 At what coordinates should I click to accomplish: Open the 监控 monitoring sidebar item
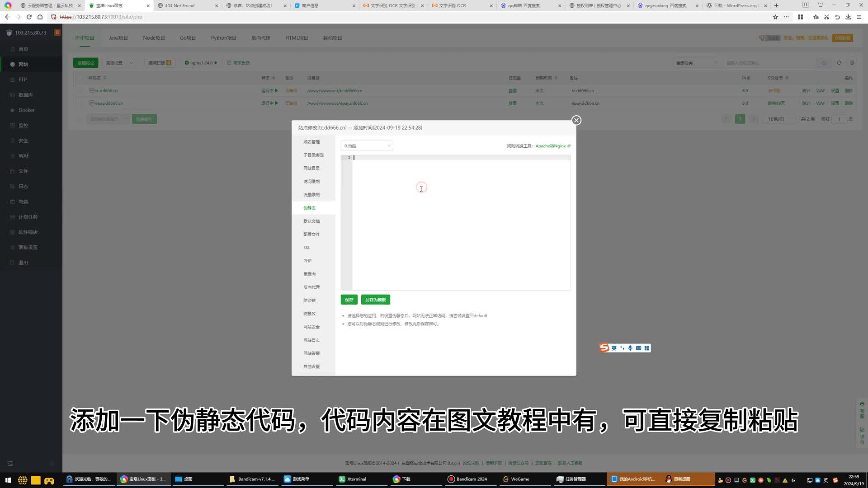point(23,126)
